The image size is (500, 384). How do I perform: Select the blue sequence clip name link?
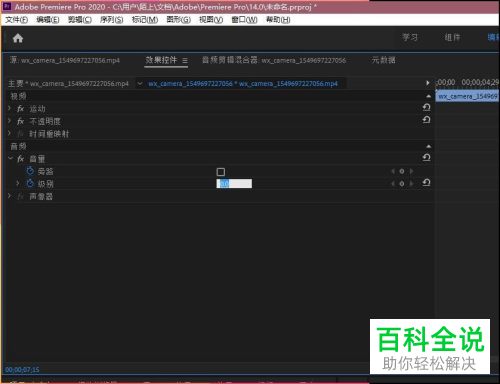pos(243,83)
